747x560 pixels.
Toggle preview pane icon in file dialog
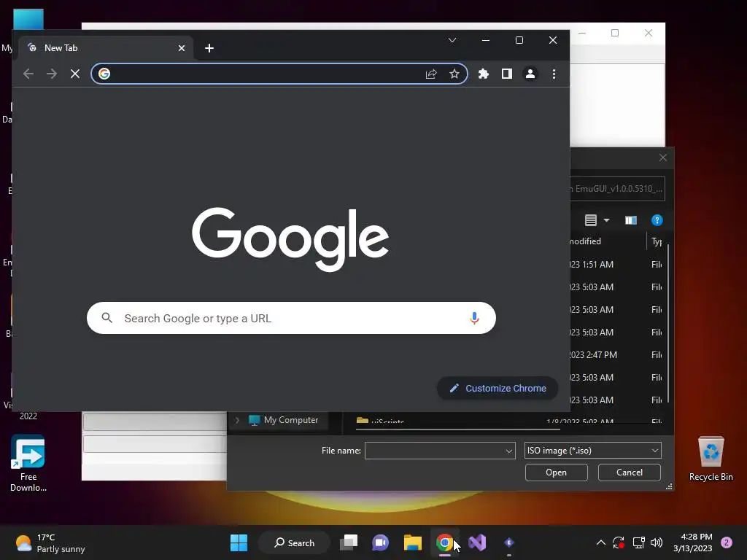[631, 220]
